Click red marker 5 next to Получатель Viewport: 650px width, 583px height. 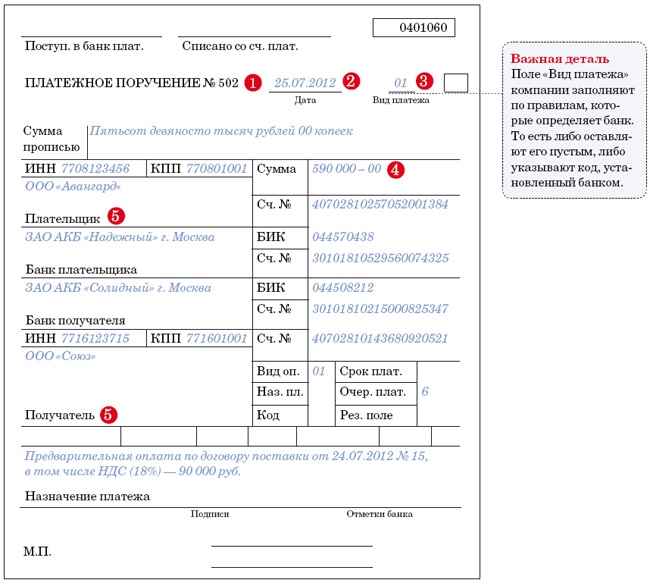[x=107, y=414]
